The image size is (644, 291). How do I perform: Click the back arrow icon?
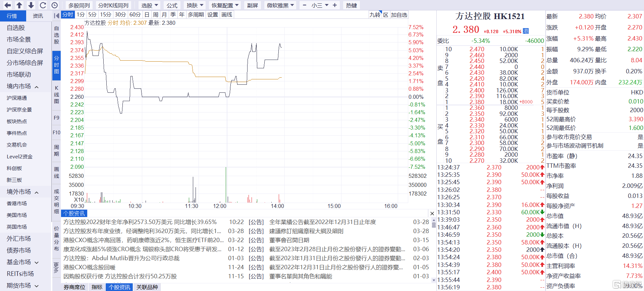click(x=7, y=5)
